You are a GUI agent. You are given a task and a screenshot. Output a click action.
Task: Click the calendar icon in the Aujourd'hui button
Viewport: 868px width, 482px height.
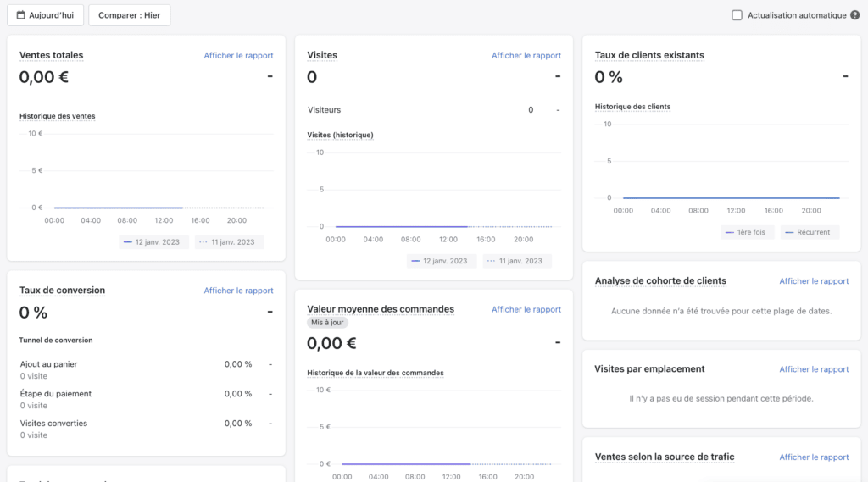click(x=21, y=15)
